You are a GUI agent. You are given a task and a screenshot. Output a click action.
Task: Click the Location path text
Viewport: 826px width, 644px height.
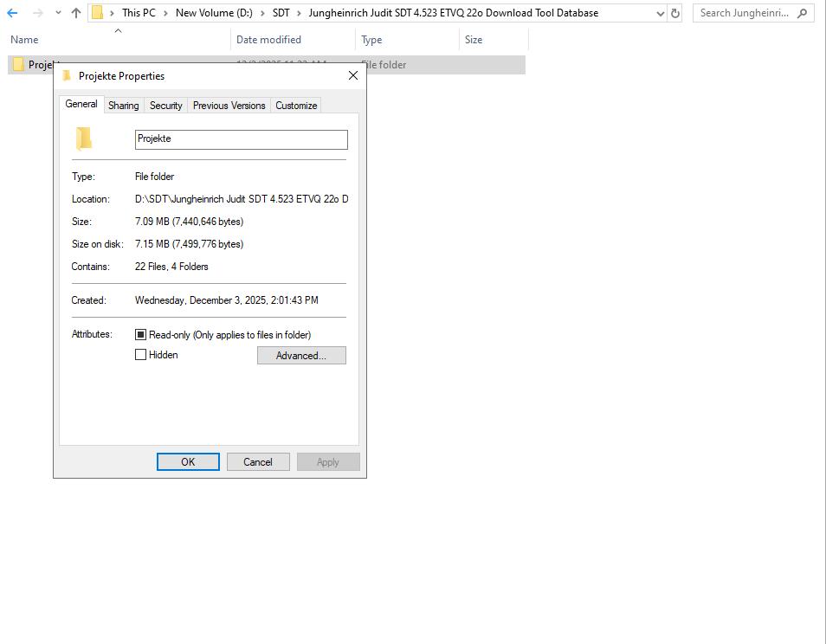click(x=242, y=199)
